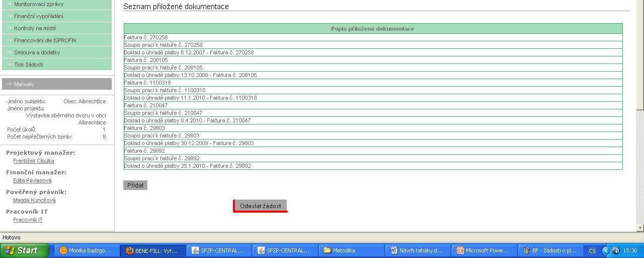Screen dimensions: 644x258
Task: Select row Faktura č. 29892
Action: tap(373, 151)
